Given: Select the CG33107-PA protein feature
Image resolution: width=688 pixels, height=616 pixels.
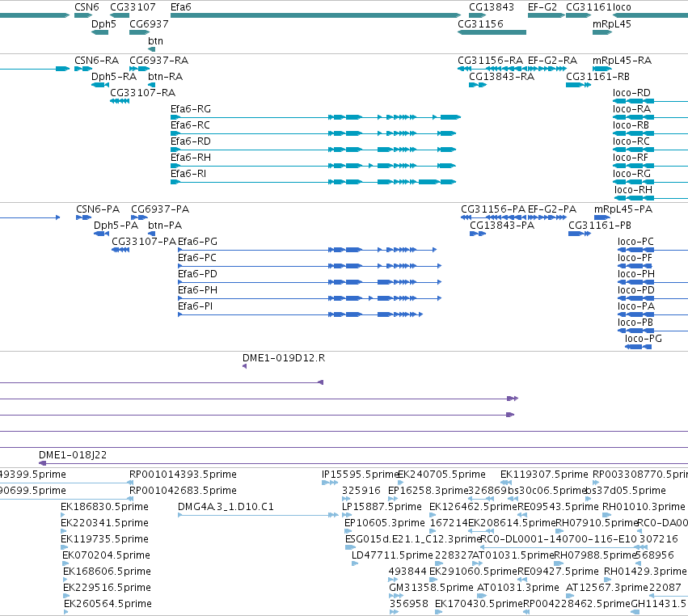Looking at the screenshot, I should pos(120,250).
